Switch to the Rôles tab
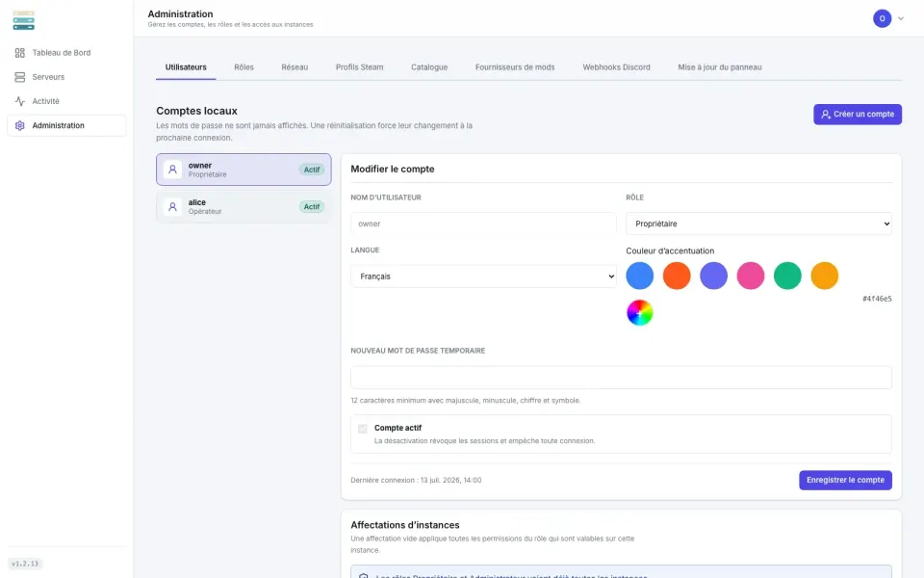The height and width of the screenshot is (578, 924). coord(244,67)
